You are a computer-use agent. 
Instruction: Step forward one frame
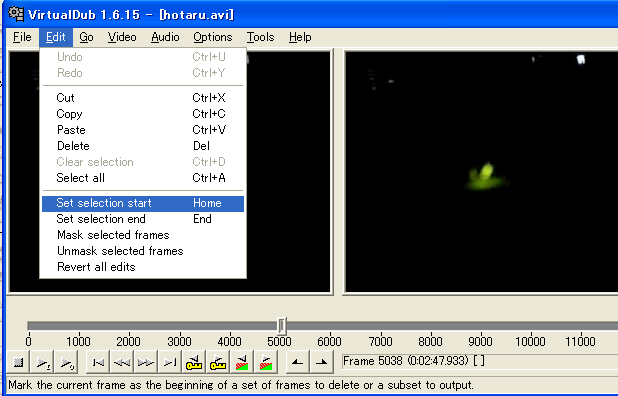click(x=146, y=362)
